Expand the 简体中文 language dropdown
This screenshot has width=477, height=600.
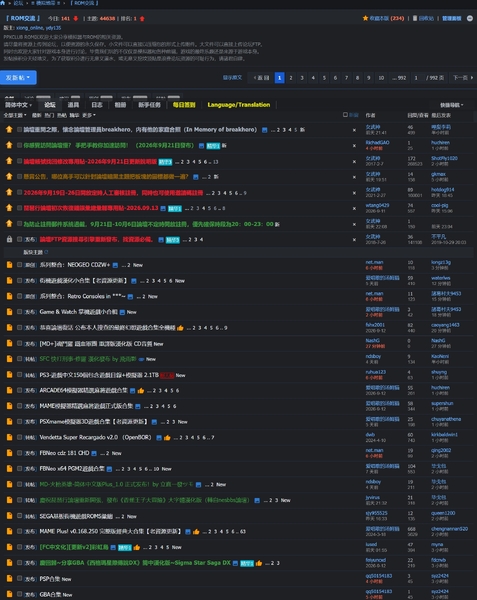18,105
